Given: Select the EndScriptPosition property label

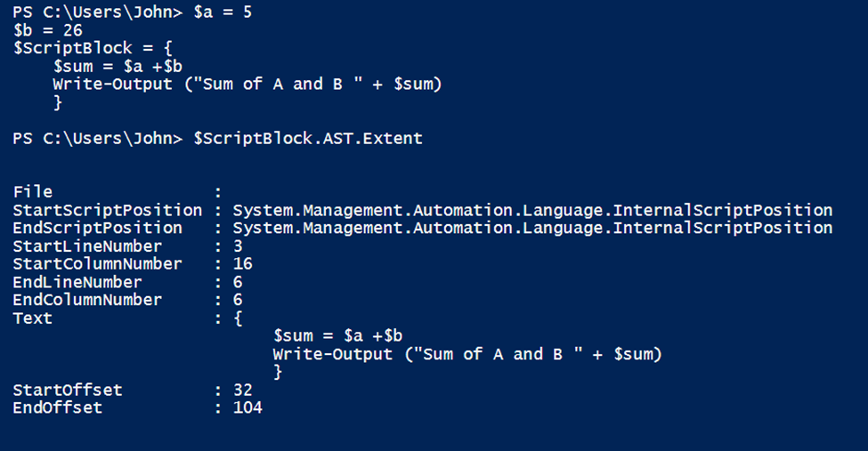Looking at the screenshot, I should [98, 228].
